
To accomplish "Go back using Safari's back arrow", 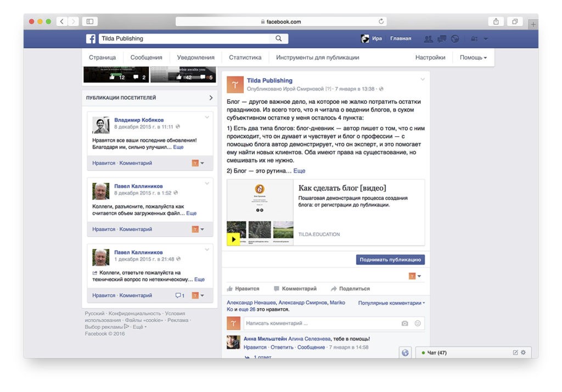I will (x=62, y=21).
